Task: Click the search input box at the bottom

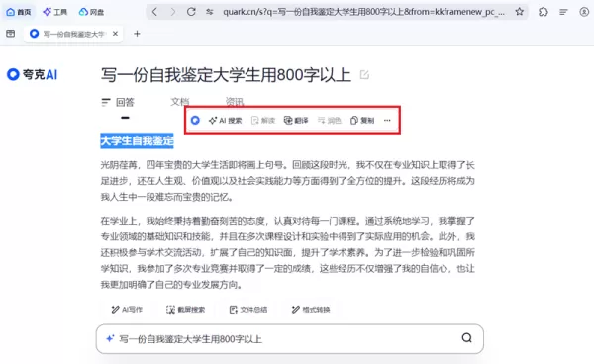Action: click(x=290, y=339)
